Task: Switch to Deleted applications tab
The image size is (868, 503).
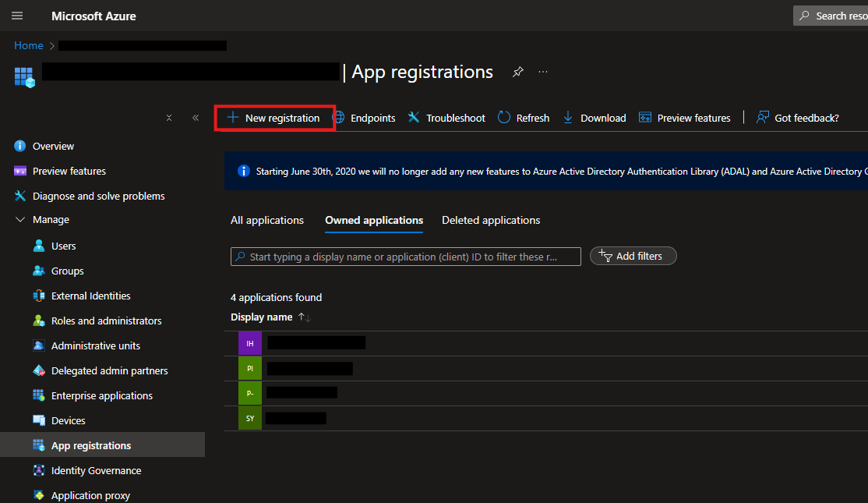Action: [x=490, y=220]
